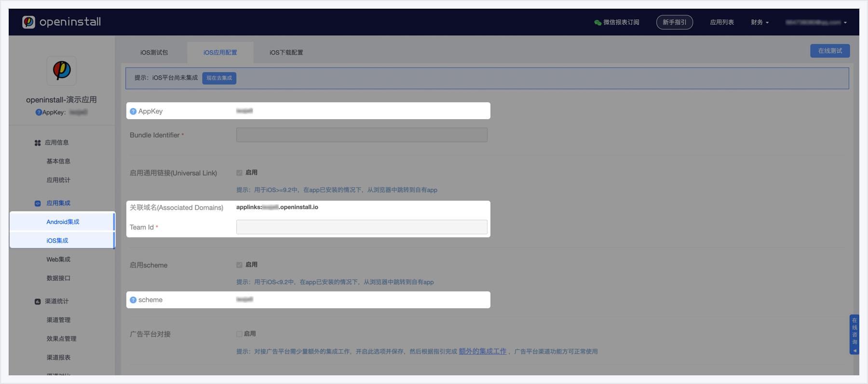Open 应用统计 in sidebar
The height and width of the screenshot is (384, 868).
point(58,180)
